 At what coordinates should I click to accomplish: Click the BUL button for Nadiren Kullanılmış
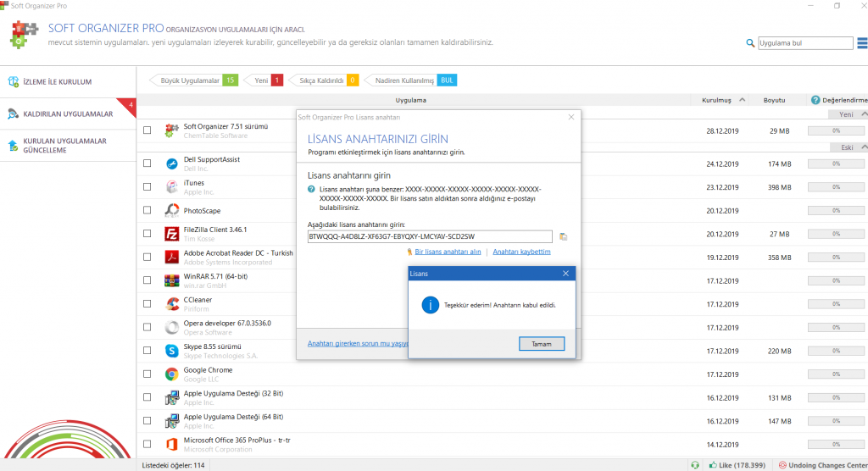tap(447, 80)
